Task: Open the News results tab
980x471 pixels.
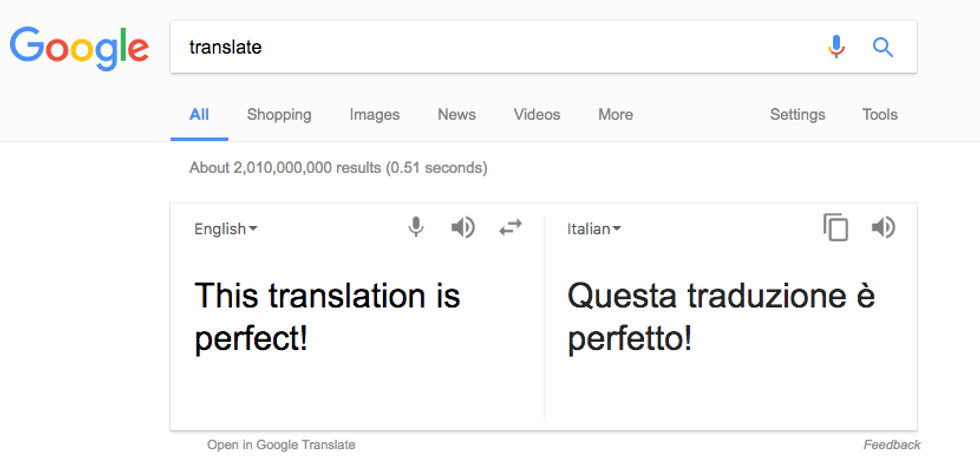Action: [456, 114]
